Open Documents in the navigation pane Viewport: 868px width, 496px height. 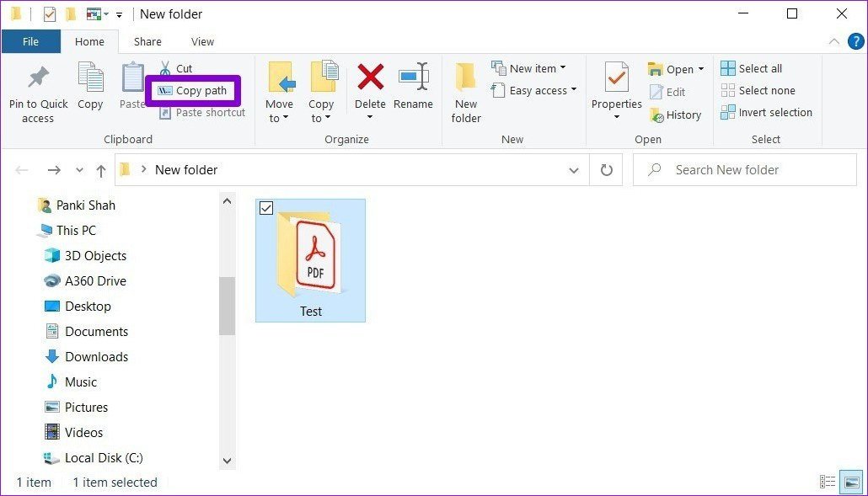[x=86, y=332]
